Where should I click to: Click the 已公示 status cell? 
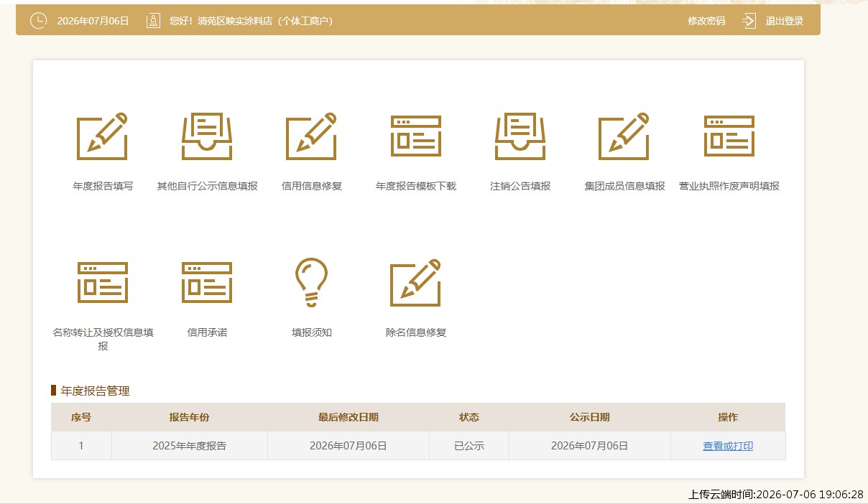[469, 446]
